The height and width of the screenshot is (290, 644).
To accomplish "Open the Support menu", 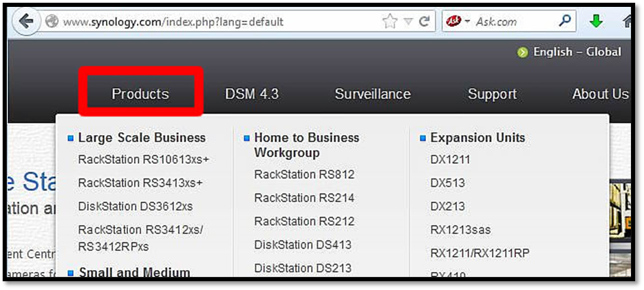I will [492, 94].
